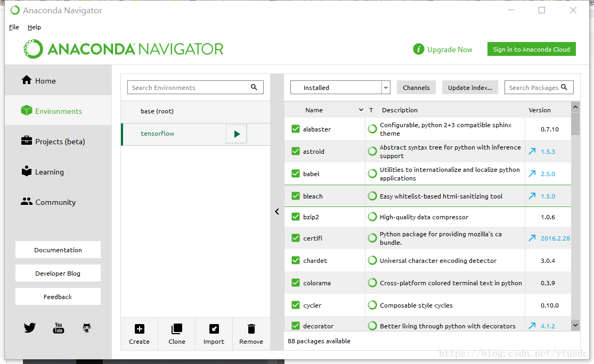Click the magnifier in Search Environments
The width and height of the screenshot is (594, 364).
254,87
